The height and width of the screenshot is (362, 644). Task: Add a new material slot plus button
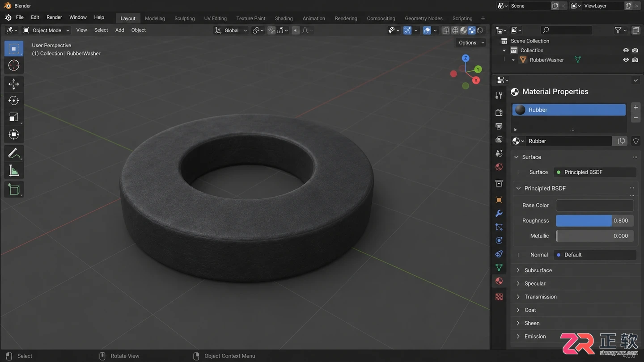pos(636,107)
